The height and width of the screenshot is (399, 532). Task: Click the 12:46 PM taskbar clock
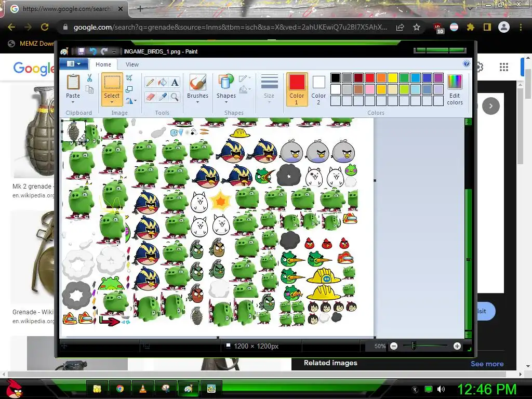(487, 389)
